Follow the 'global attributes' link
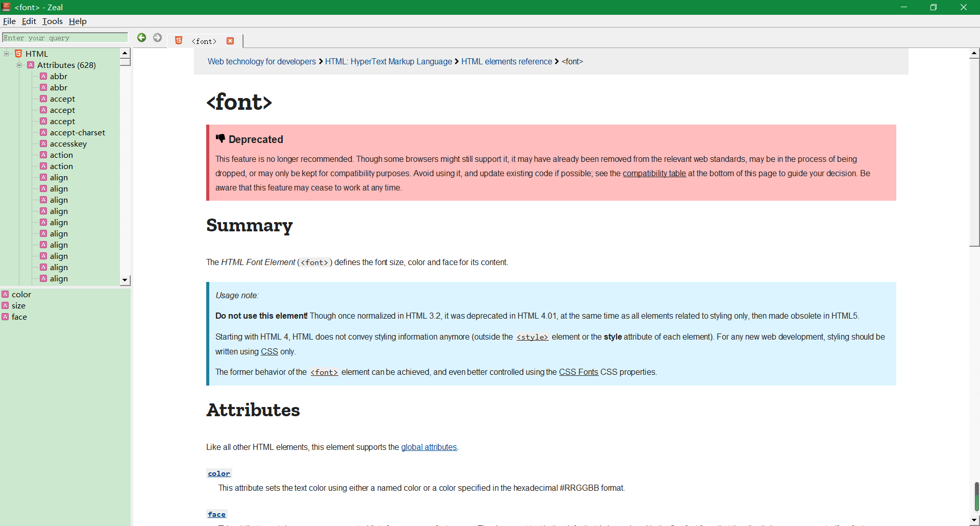This screenshot has height=526, width=980. [429, 447]
